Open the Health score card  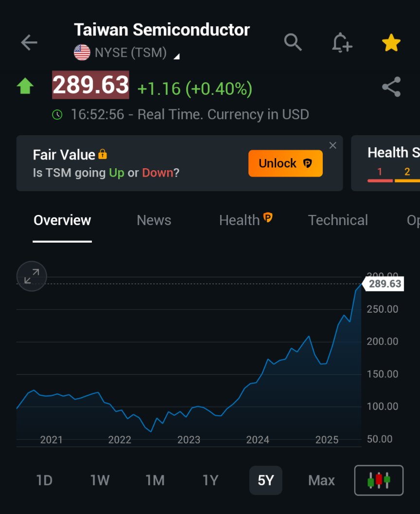click(x=385, y=163)
